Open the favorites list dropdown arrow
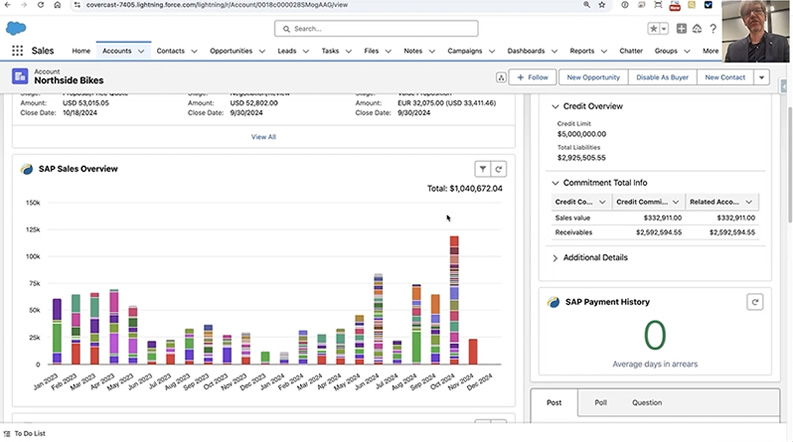The height and width of the screenshot is (442, 793). click(x=664, y=29)
